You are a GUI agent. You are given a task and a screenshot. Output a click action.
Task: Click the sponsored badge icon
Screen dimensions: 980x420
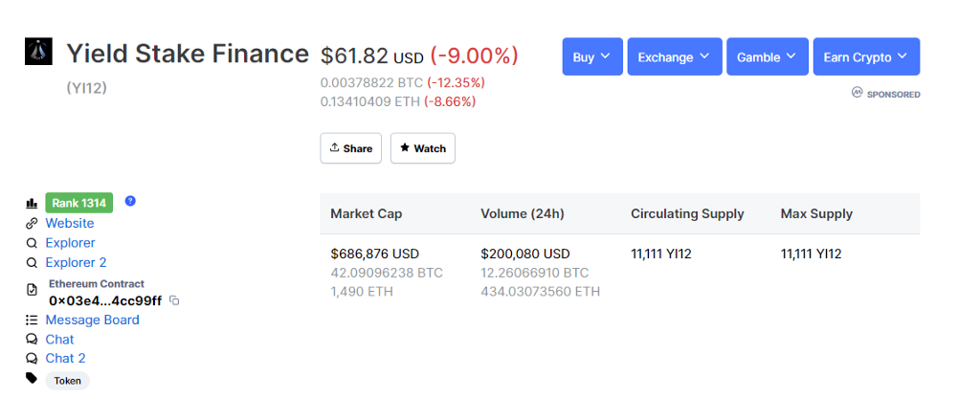[857, 94]
